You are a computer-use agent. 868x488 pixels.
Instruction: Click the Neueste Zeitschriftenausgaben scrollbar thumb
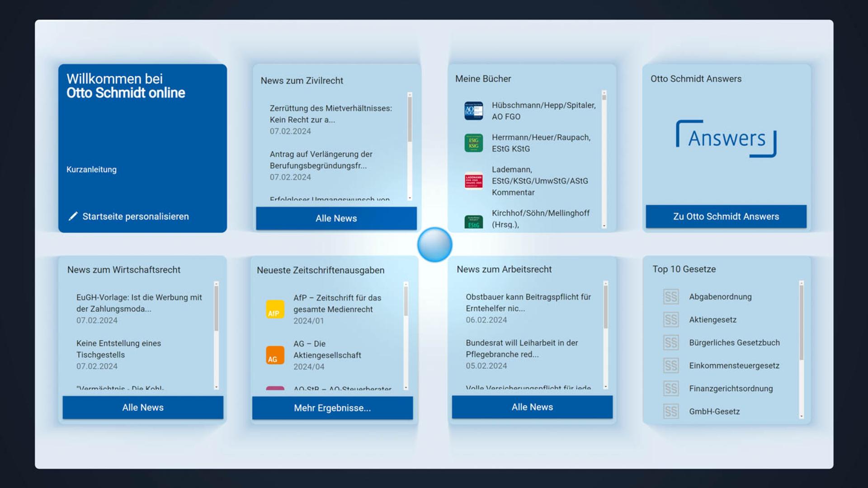[x=406, y=301]
